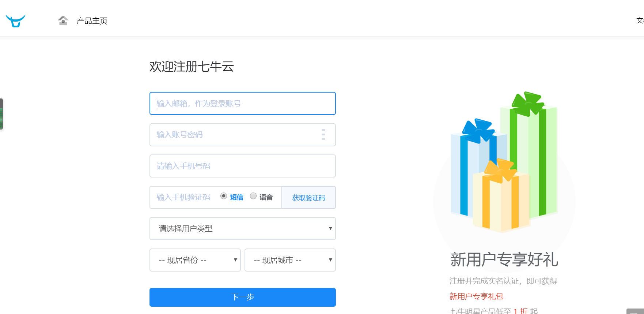The image size is (644, 314).
Task: Focus the 请输入手机号码 phone field
Action: 243,166
